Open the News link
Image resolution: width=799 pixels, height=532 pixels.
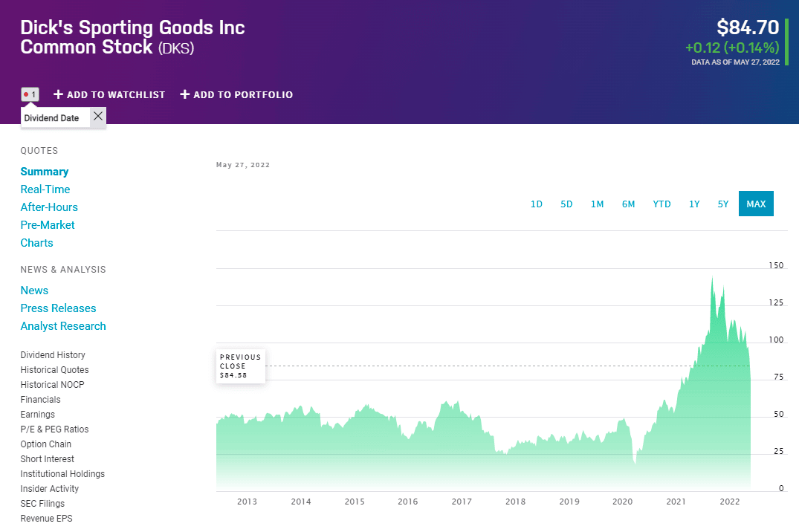click(x=34, y=291)
